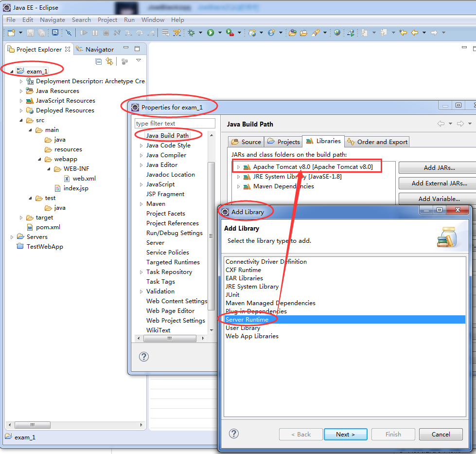Click the Suspend debug icon
Image resolution: width=476 pixels, height=454 pixels.
[95, 33]
